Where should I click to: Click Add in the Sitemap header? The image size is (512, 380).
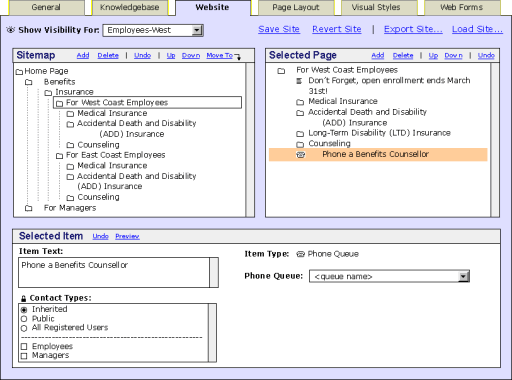point(83,56)
